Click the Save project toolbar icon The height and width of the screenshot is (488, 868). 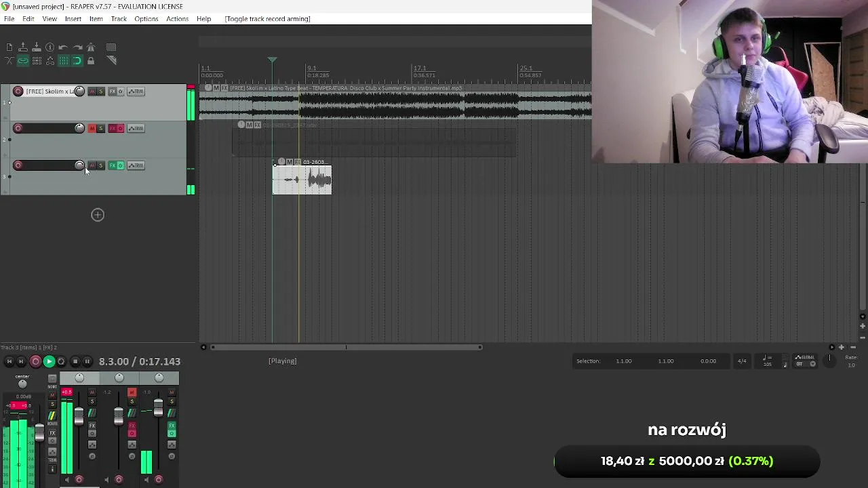[37, 47]
